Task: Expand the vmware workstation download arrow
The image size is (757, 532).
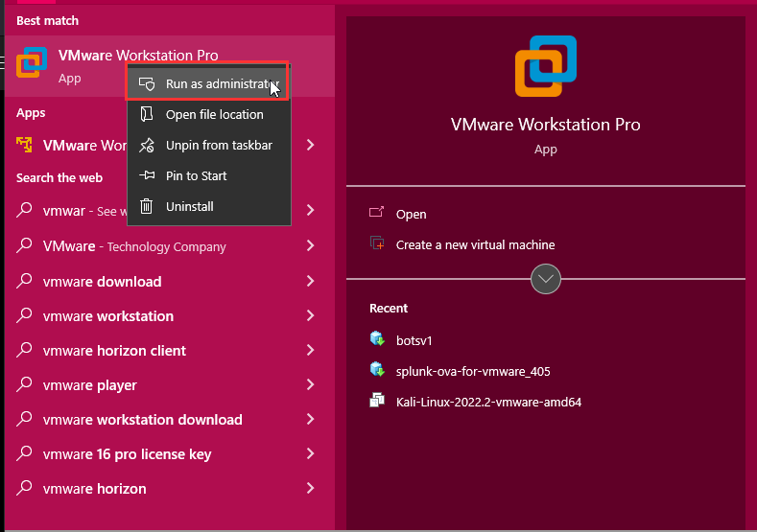Action: [x=311, y=419]
